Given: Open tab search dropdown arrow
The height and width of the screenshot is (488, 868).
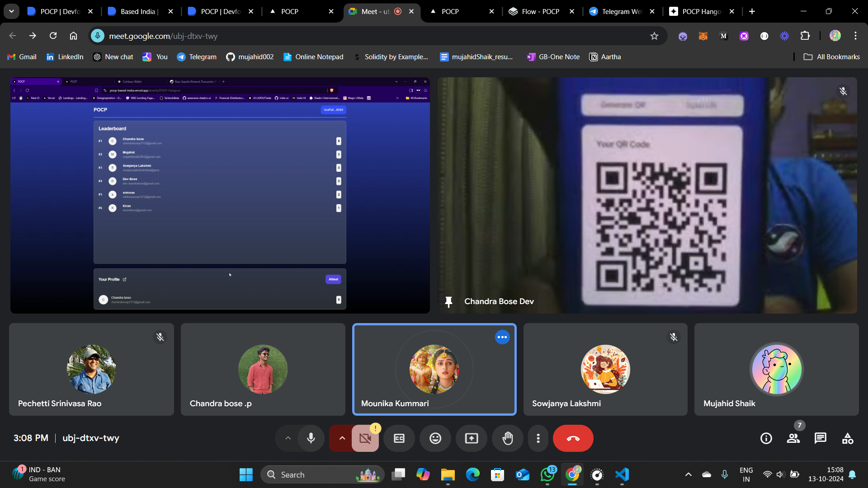Looking at the screenshot, I should [11, 11].
